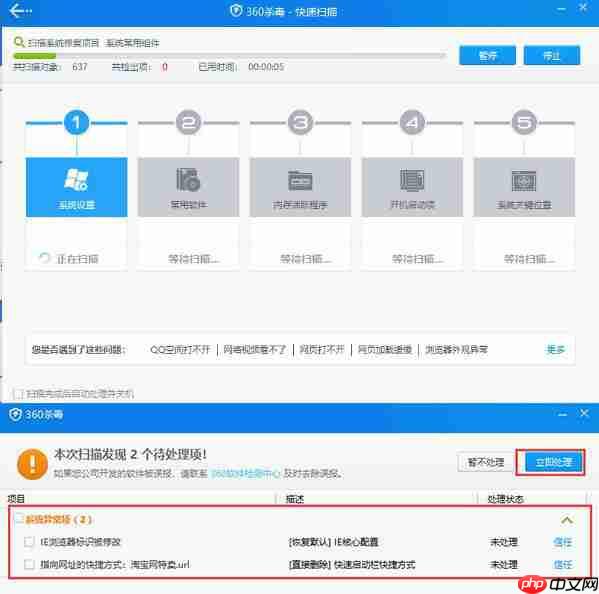Check the 淘宝网特卖.url shortcut row checkbox
The image size is (599, 594).
point(29,564)
